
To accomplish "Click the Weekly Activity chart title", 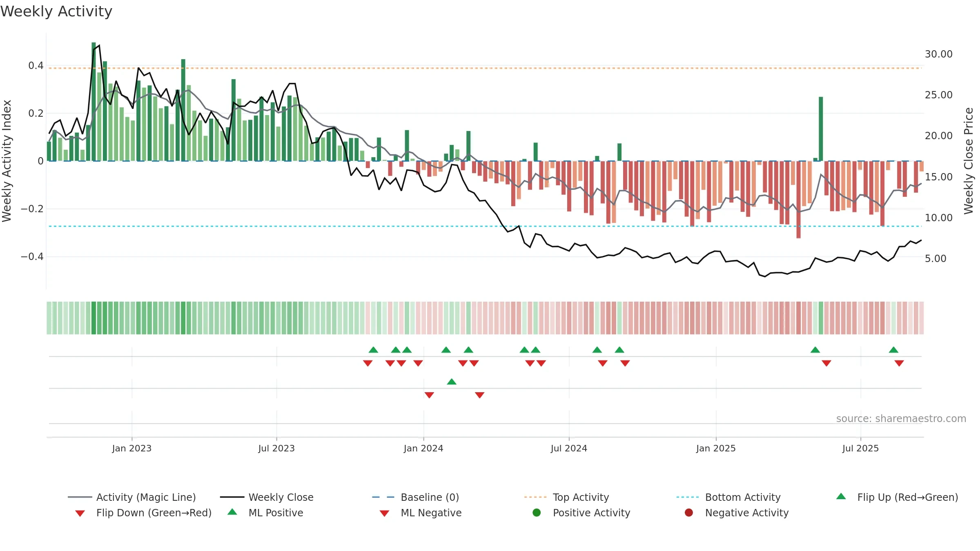I will pyautogui.click(x=56, y=11).
